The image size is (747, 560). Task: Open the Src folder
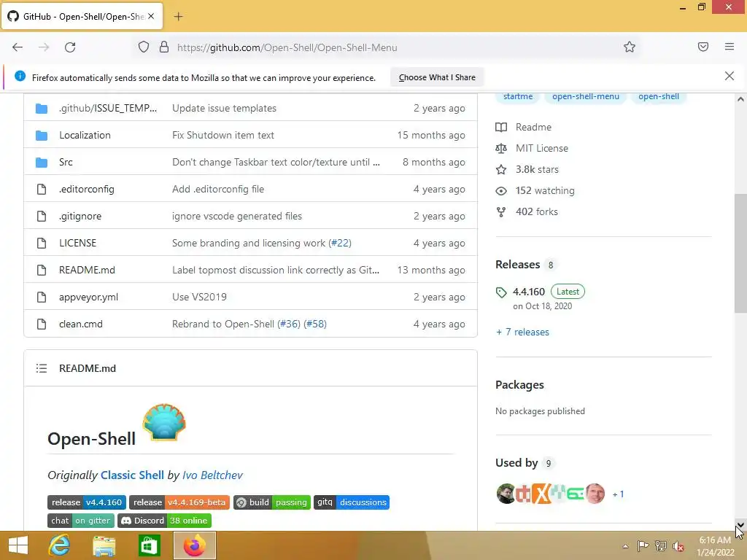[66, 163]
